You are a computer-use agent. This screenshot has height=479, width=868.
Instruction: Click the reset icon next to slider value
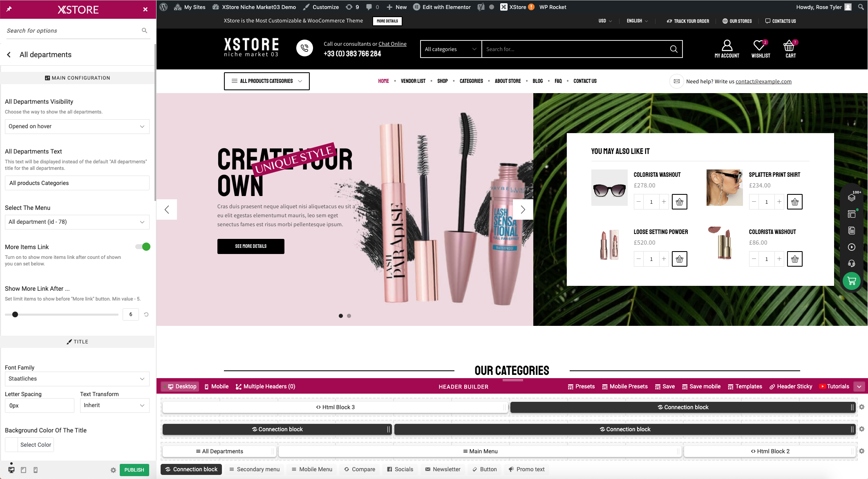pos(146,314)
